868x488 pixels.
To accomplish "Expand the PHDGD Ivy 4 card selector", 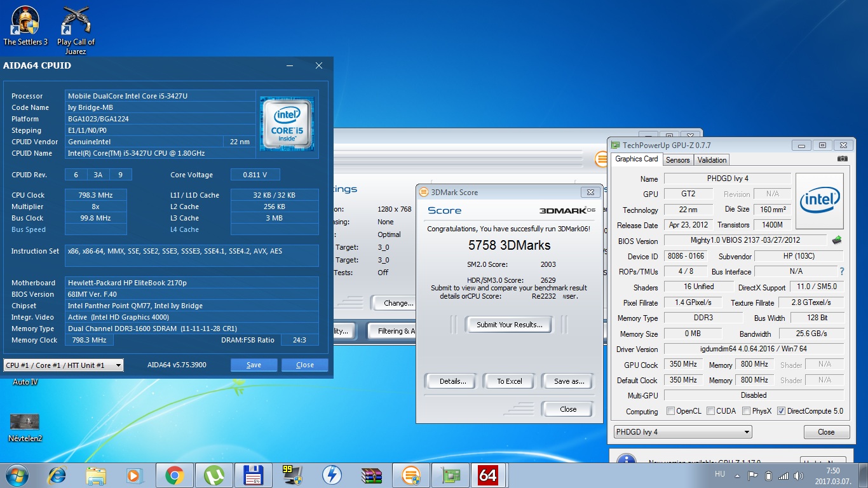I will point(682,432).
